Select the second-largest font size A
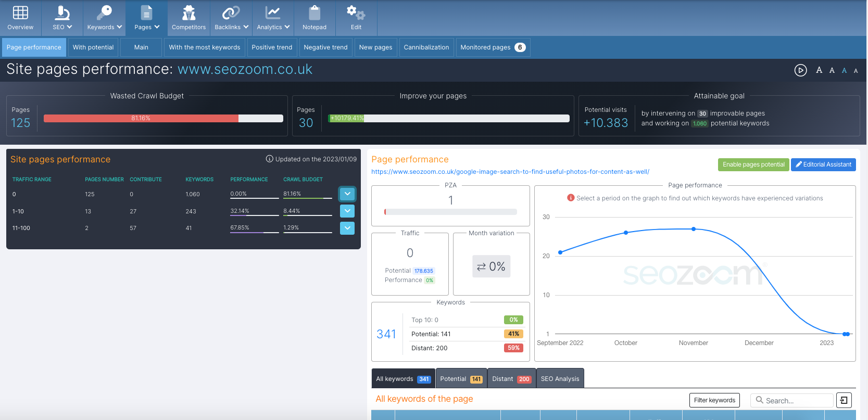 [832, 70]
